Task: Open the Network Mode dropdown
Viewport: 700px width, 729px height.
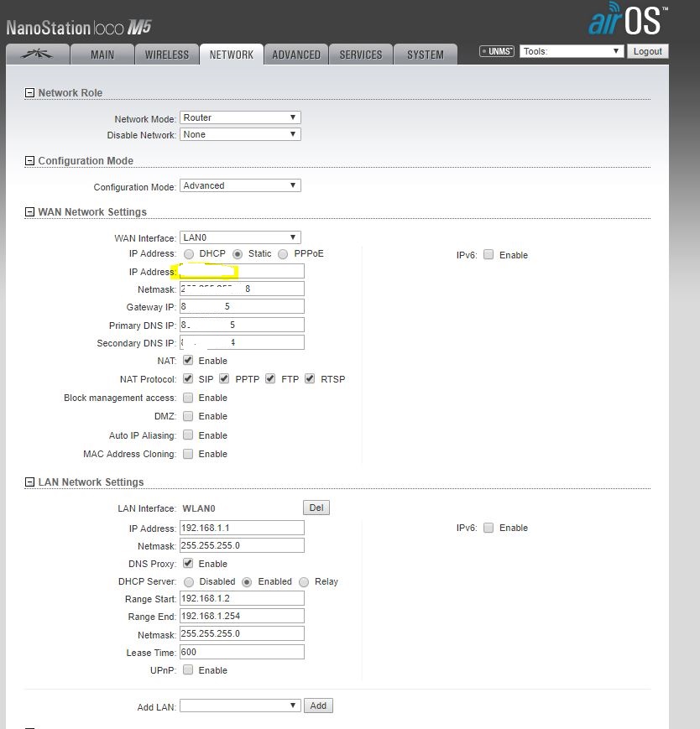Action: coord(240,117)
